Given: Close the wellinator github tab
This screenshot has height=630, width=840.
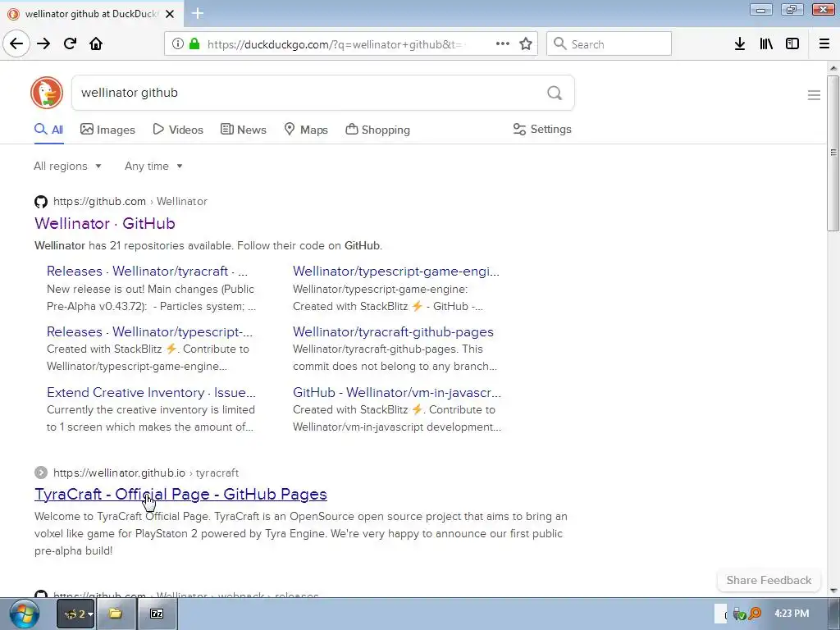Looking at the screenshot, I should point(170,14).
